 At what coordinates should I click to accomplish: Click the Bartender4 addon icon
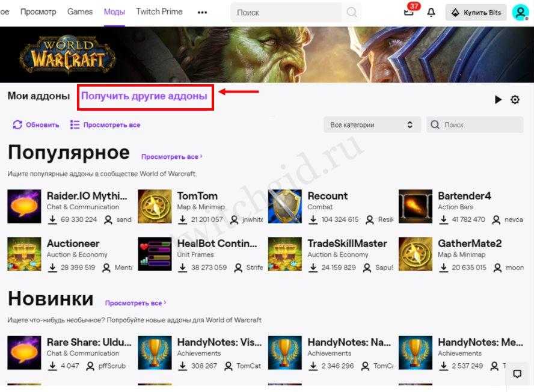[416, 207]
